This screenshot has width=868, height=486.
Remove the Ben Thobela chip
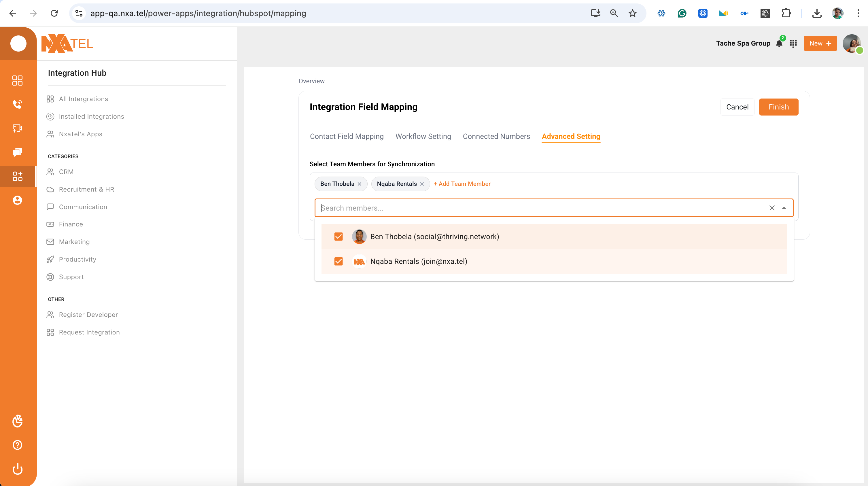click(360, 184)
